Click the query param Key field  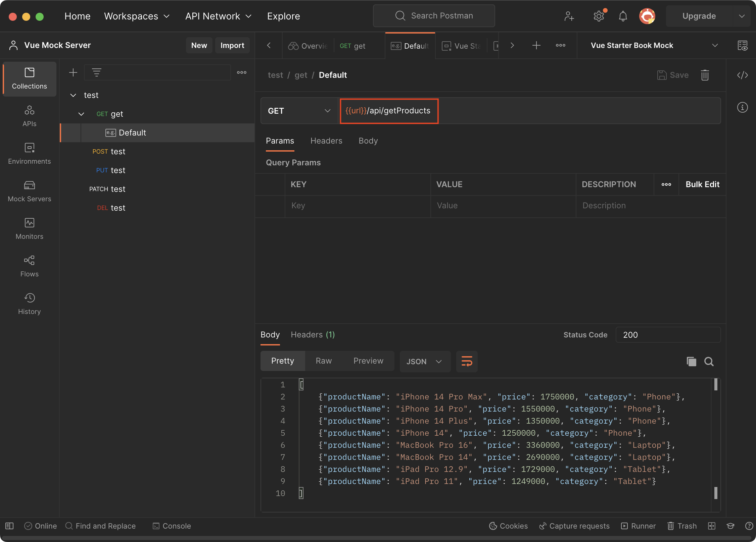[358, 206]
